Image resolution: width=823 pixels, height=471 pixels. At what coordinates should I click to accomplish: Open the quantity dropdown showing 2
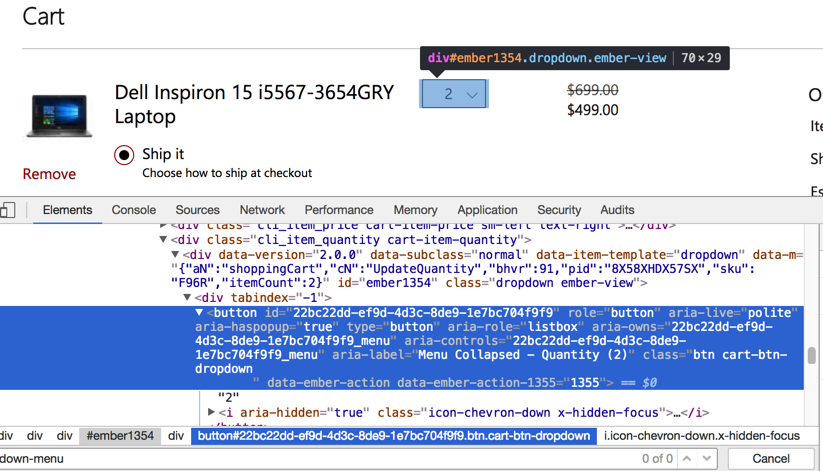[x=455, y=94]
